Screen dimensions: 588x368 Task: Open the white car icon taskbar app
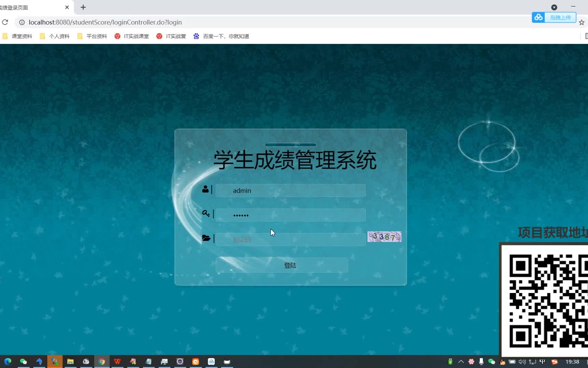(x=227, y=362)
